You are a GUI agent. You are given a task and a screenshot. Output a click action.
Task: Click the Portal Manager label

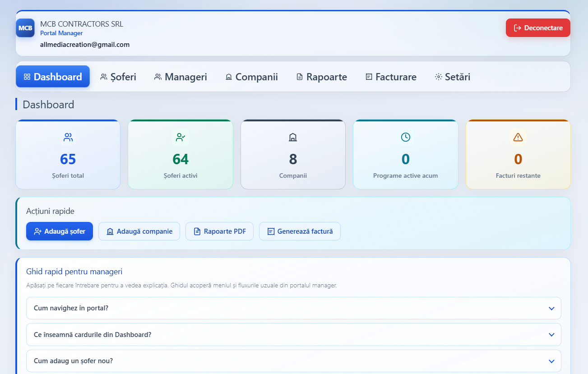pos(61,33)
